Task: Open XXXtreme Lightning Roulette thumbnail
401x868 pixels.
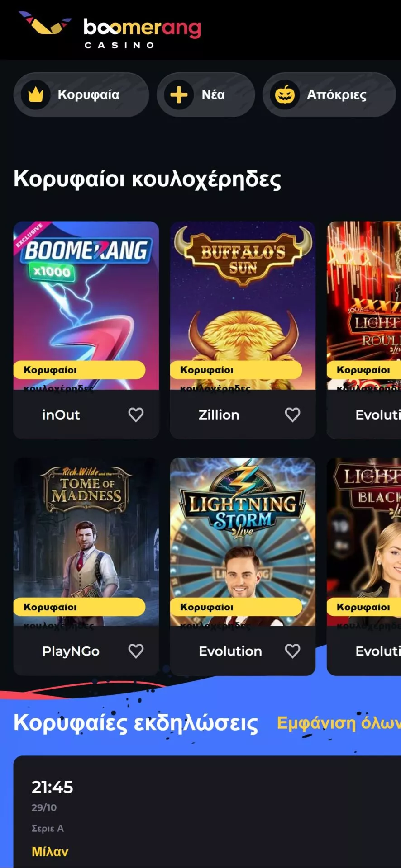Action: 364,305
